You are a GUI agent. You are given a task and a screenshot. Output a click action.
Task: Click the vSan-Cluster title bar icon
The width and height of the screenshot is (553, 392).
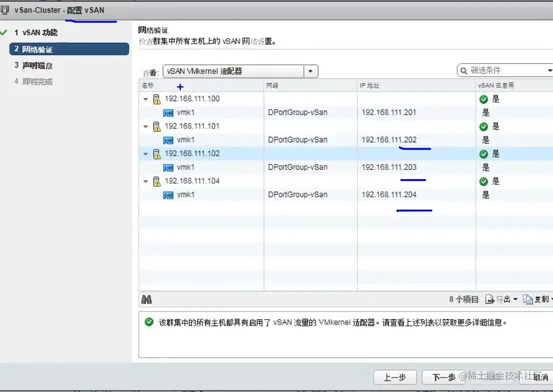tap(5, 10)
